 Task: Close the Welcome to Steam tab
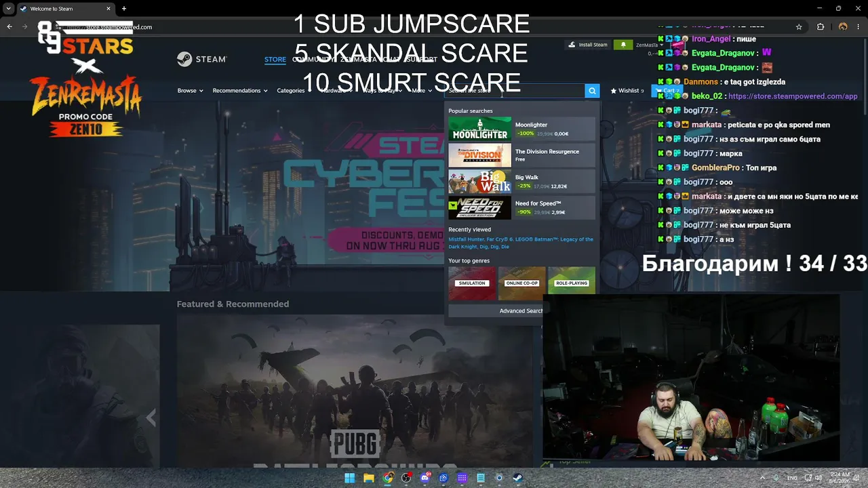coord(108,9)
